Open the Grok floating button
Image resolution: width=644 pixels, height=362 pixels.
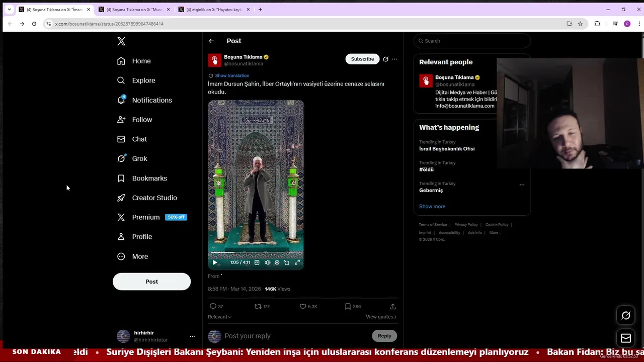click(x=626, y=316)
